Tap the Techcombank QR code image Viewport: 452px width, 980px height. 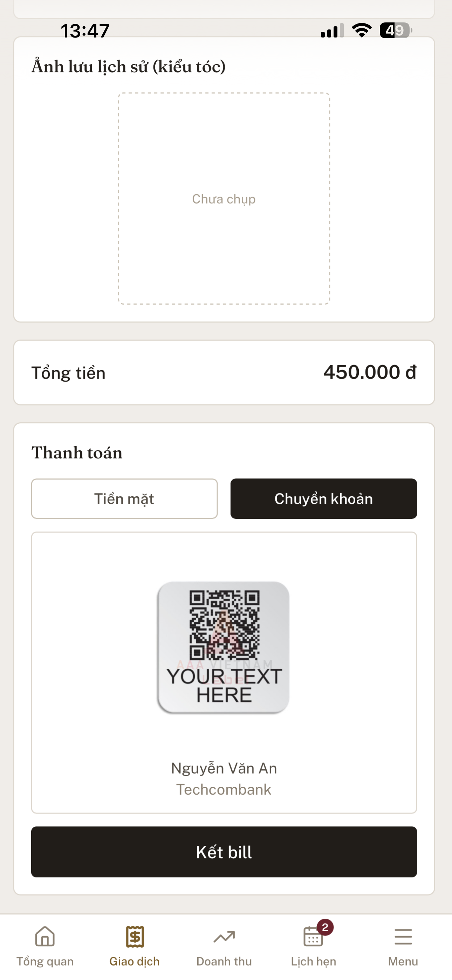[x=224, y=647]
